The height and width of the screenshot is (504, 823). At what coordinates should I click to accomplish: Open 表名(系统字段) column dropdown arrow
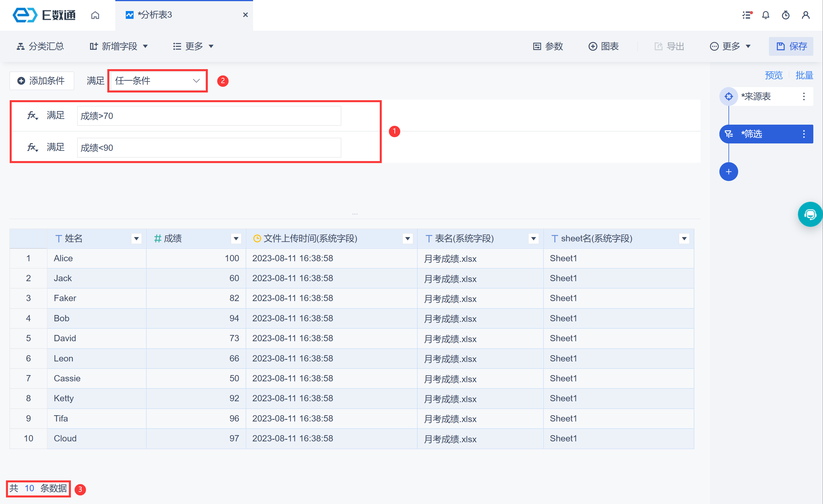point(533,238)
